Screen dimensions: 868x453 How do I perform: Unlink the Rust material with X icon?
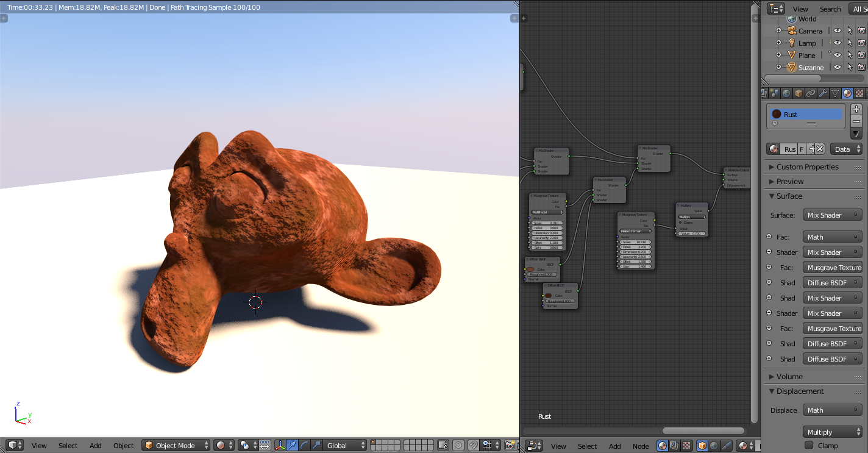820,149
